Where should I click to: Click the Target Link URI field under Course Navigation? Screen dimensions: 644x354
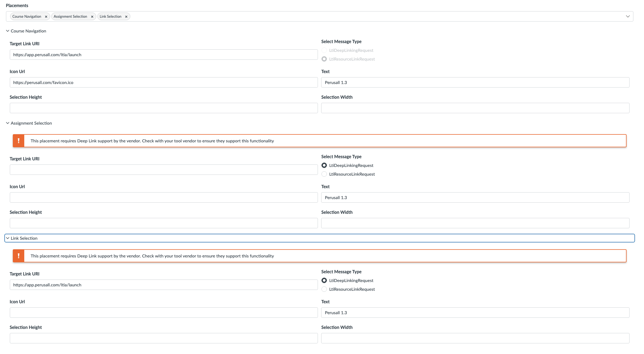[x=164, y=55]
